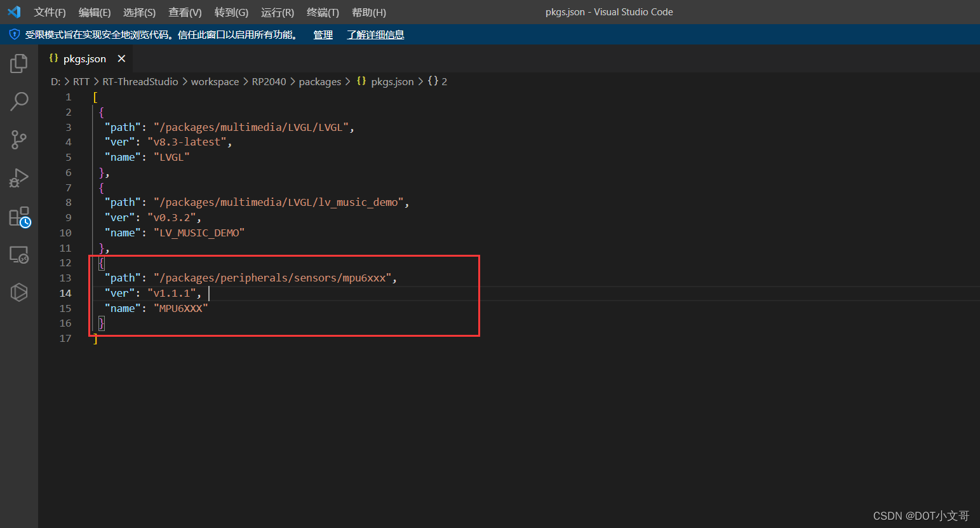Click the closing brace on line 16
The width and height of the screenshot is (980, 528).
[102, 323]
